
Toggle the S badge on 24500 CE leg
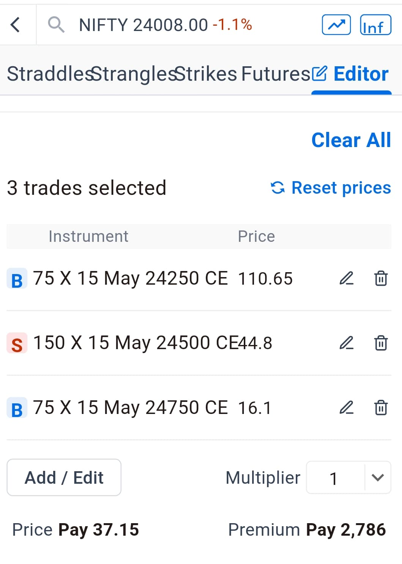[17, 343]
